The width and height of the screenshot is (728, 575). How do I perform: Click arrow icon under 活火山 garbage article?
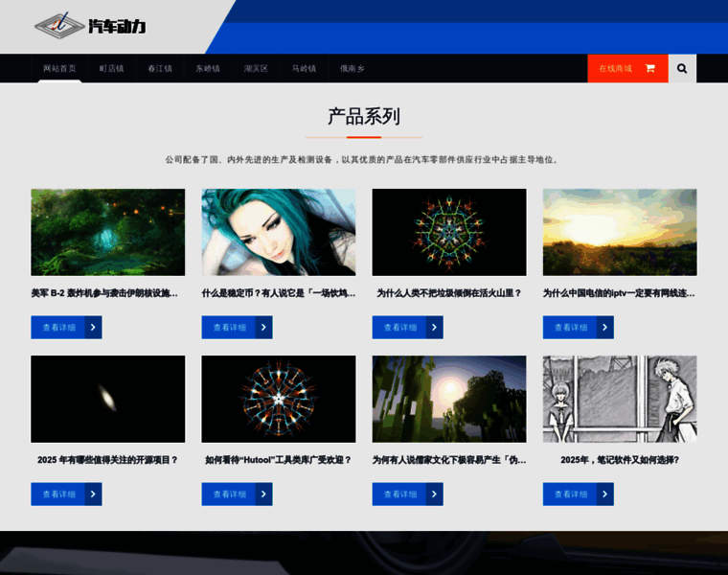click(x=433, y=328)
